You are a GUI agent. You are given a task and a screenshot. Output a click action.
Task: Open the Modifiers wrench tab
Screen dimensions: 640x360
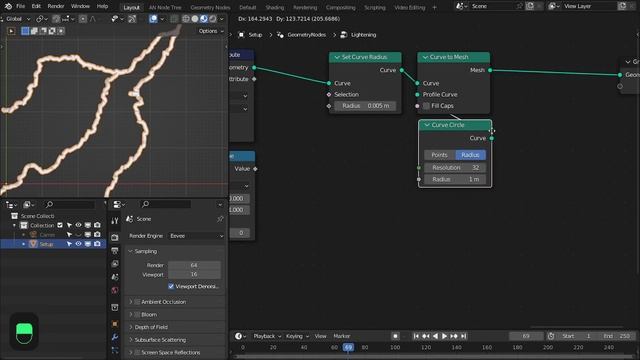tap(115, 337)
